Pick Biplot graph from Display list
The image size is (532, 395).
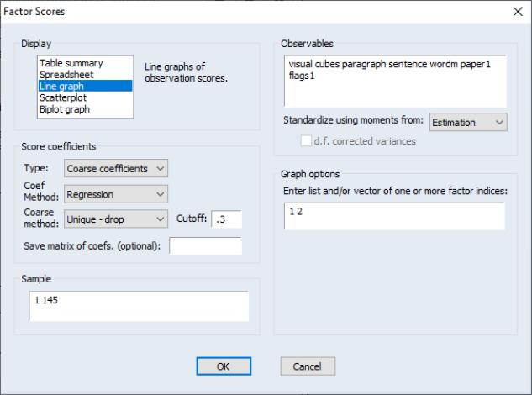pos(68,109)
